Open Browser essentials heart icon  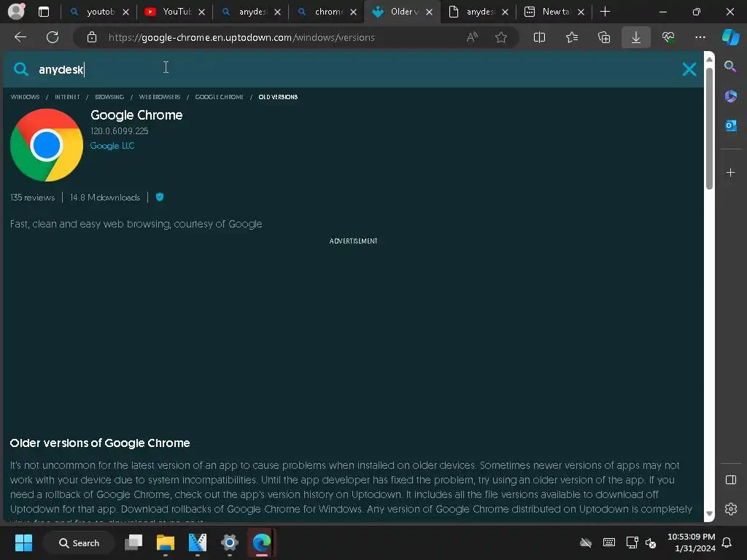[x=668, y=37]
